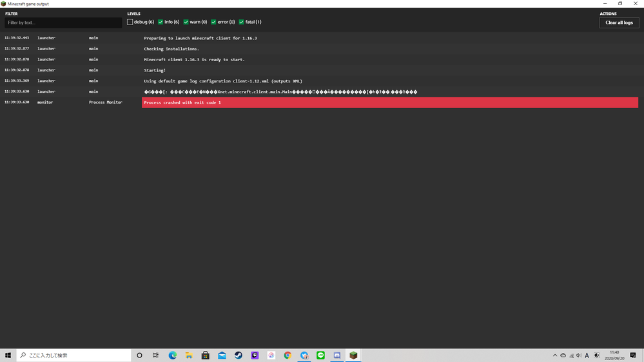Open Discord from the taskbar

pyautogui.click(x=337, y=356)
